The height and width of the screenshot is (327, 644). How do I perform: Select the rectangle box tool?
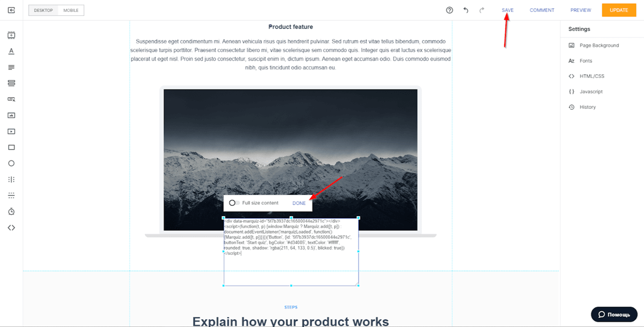(x=11, y=147)
